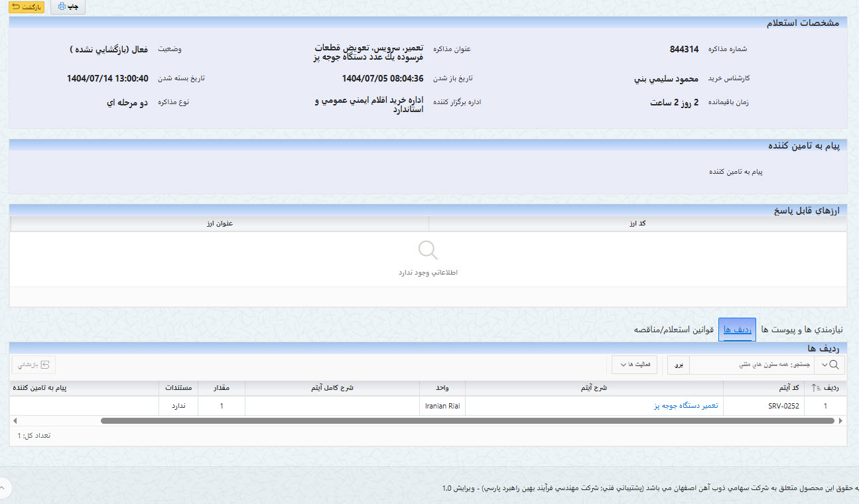Click the magnifier search icon in rows toolbar
The height and width of the screenshot is (504, 859).
tap(835, 365)
